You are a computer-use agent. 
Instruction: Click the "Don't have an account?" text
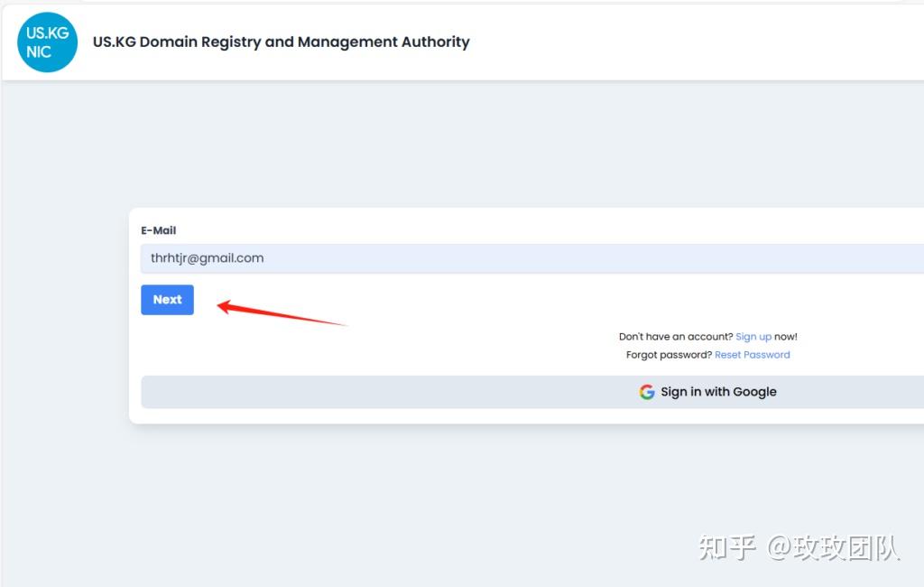676,337
